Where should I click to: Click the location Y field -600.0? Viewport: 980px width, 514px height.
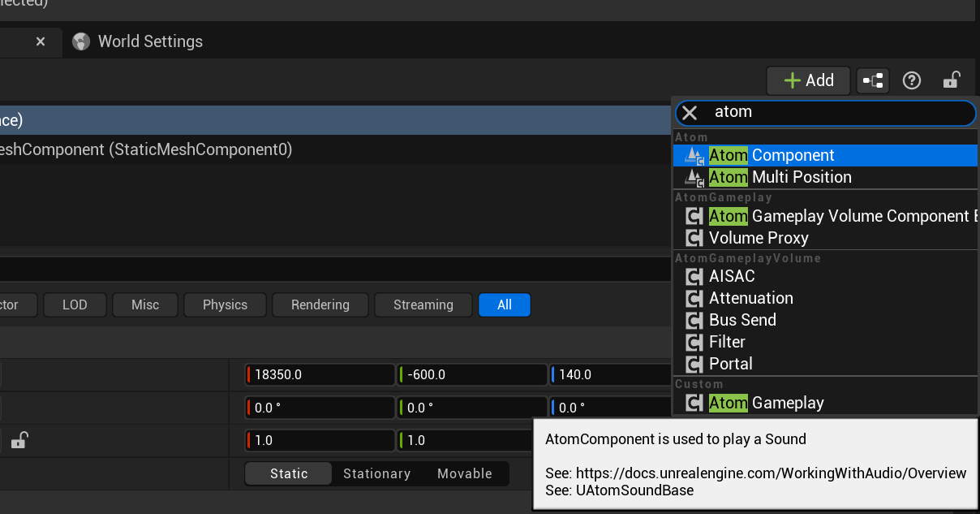point(472,374)
